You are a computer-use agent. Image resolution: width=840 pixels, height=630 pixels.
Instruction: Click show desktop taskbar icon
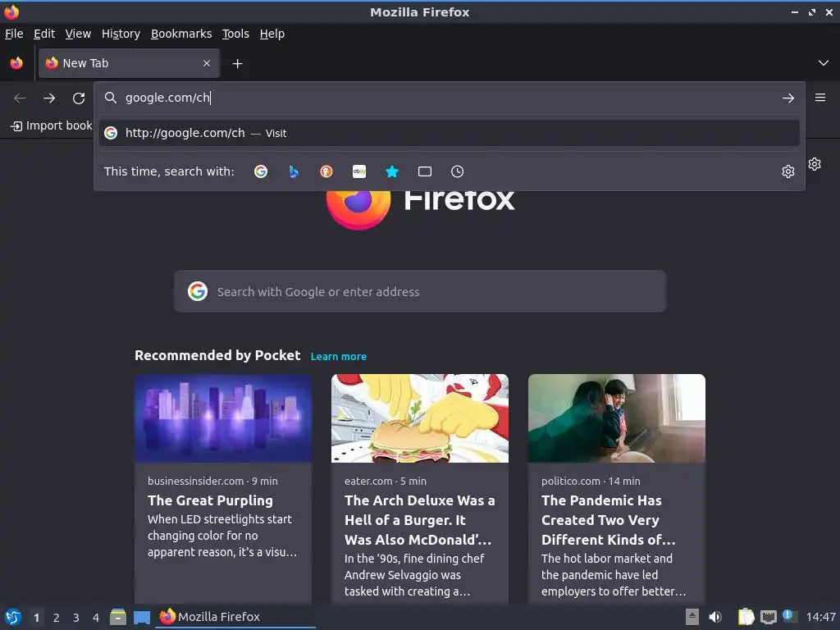(x=142, y=617)
